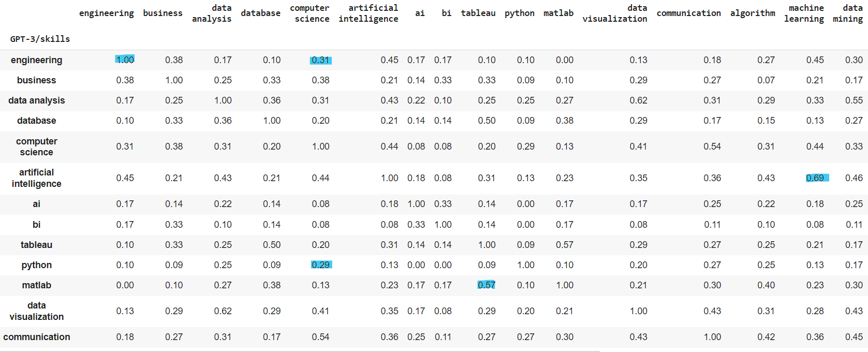
Task: Click the 'python' row label
Action: [x=36, y=265]
